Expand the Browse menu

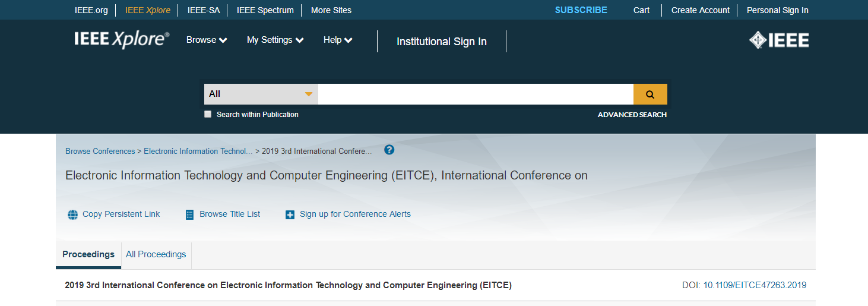point(207,40)
